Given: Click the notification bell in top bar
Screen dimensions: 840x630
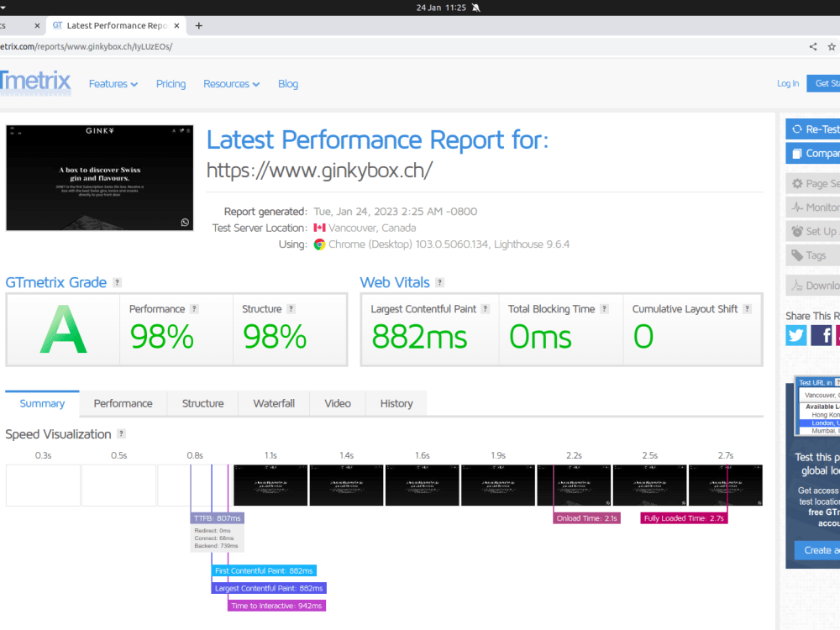Looking at the screenshot, I should point(475,8).
